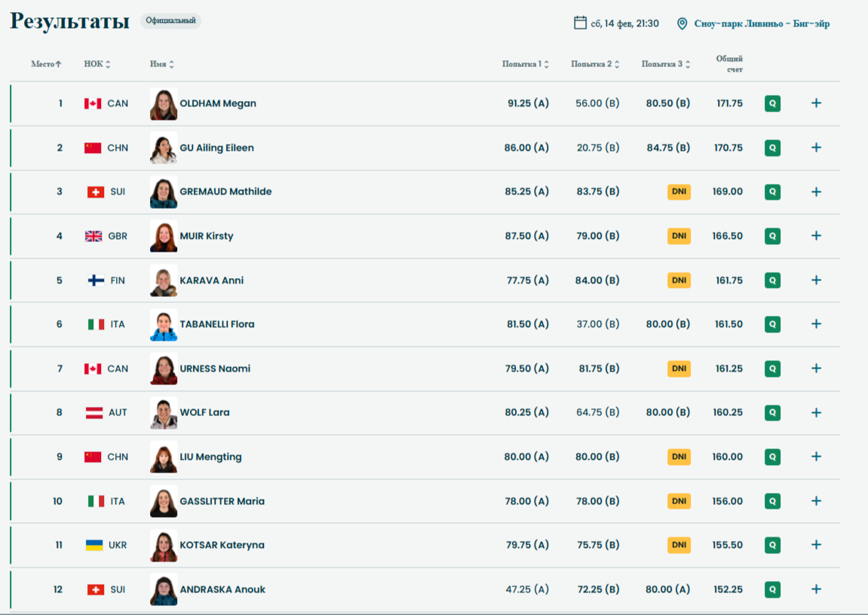This screenshot has height=615, width=868.
Task: Click the Ukraine flag icon
Action: point(94,545)
